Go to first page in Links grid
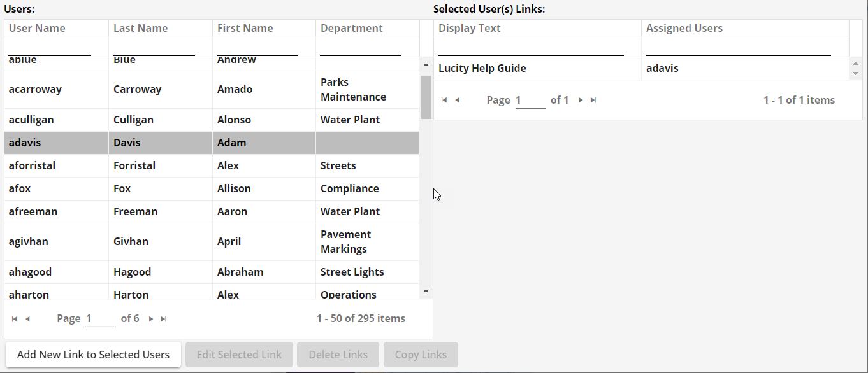Image resolution: width=868 pixels, height=373 pixels. pos(444,100)
